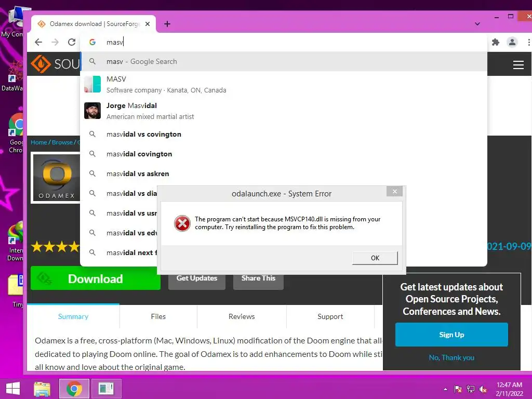
Task: Open the Reviews tab
Action: click(x=242, y=316)
